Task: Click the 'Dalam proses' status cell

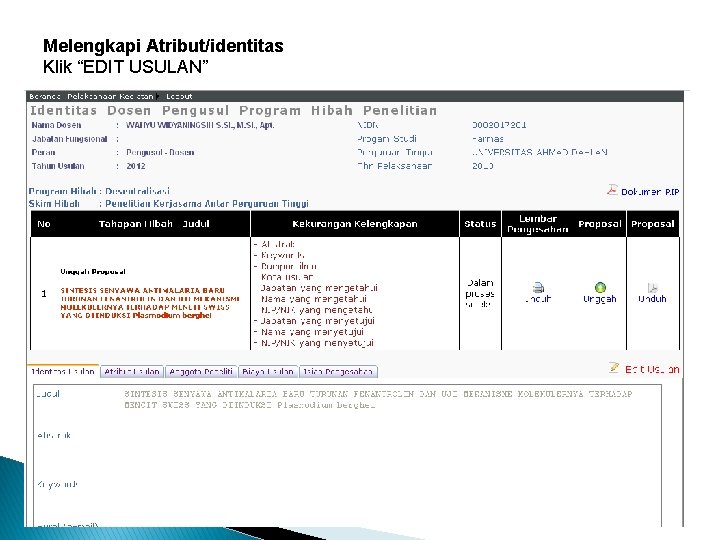Action: 480,293
